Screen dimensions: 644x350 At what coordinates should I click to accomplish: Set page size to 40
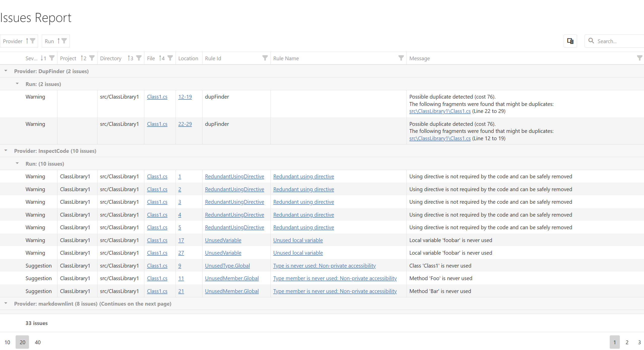pos(38,342)
